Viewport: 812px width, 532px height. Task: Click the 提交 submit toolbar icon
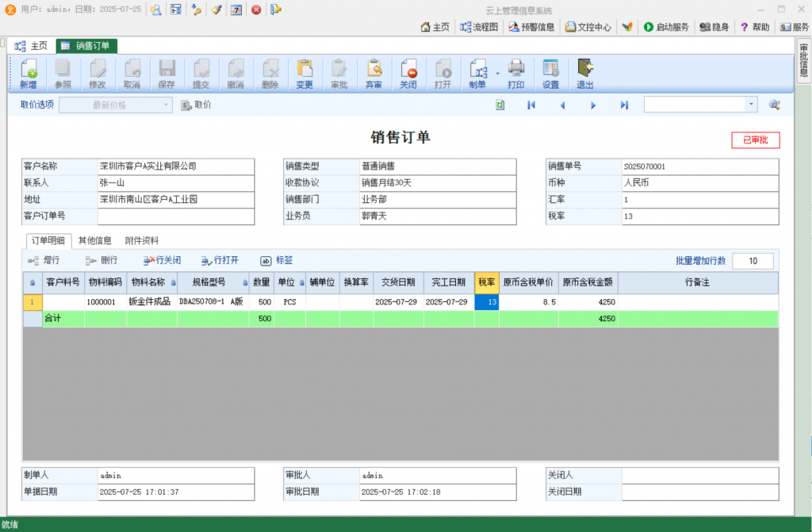(x=201, y=74)
